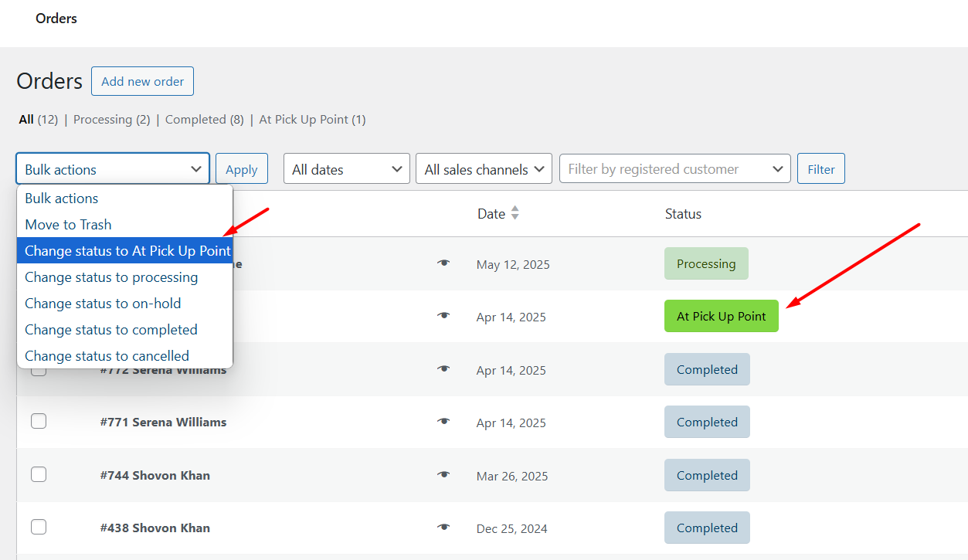Choose Change status to processing
This screenshot has height=560, width=968.
tap(124, 277)
